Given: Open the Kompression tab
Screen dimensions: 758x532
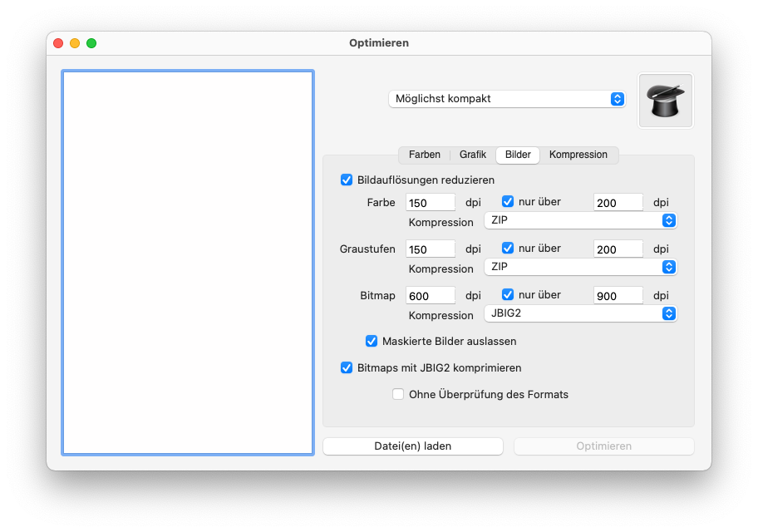Looking at the screenshot, I should pyautogui.click(x=578, y=155).
